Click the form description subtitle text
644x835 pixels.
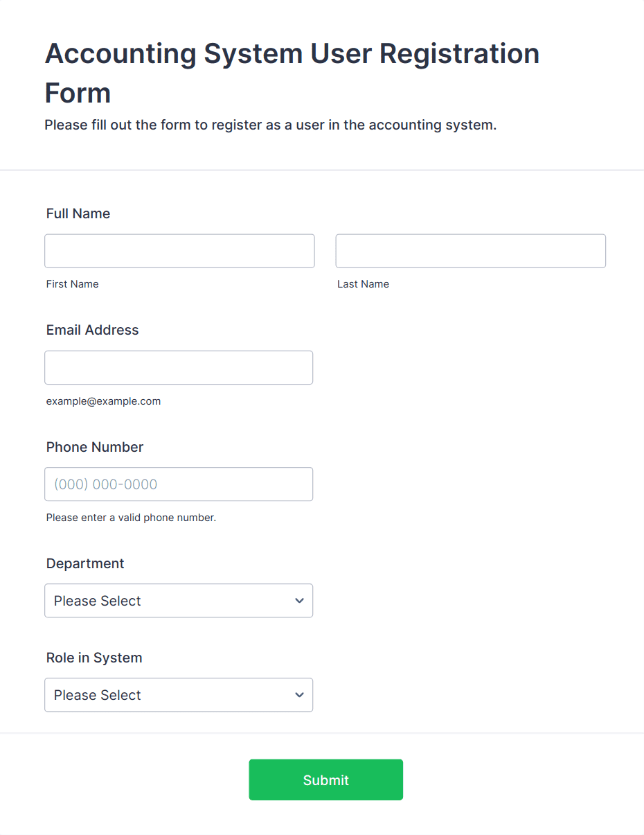pos(270,125)
